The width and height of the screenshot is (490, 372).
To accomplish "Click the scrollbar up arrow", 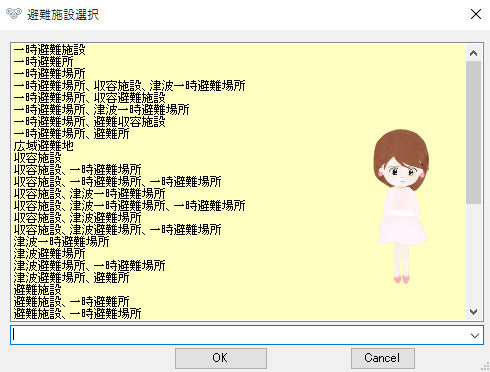I will (x=473, y=53).
